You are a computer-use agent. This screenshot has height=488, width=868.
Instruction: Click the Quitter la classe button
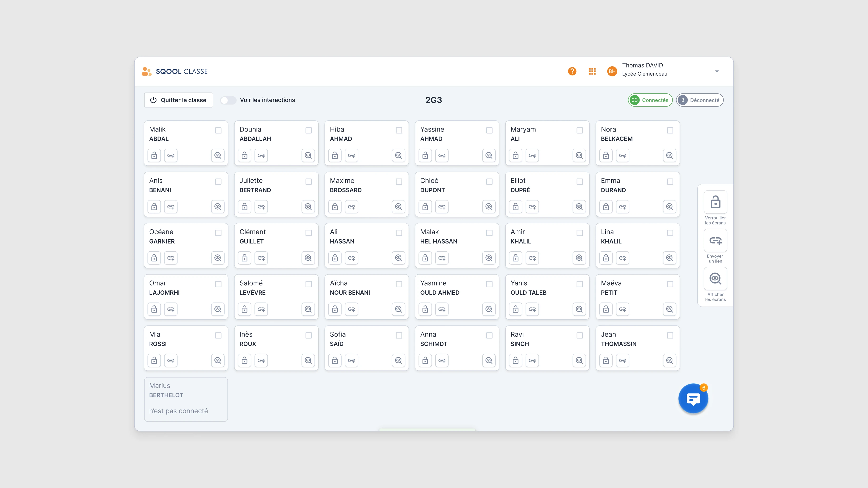tap(178, 100)
